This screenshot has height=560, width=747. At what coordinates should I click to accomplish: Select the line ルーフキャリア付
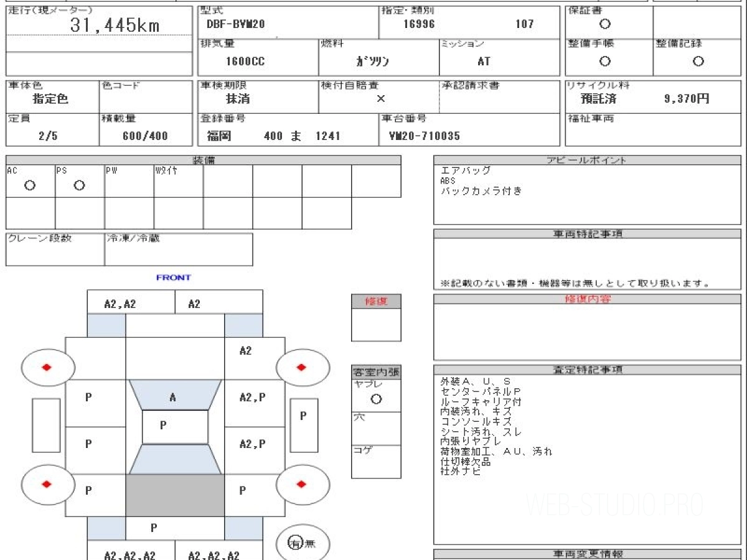[481, 402]
